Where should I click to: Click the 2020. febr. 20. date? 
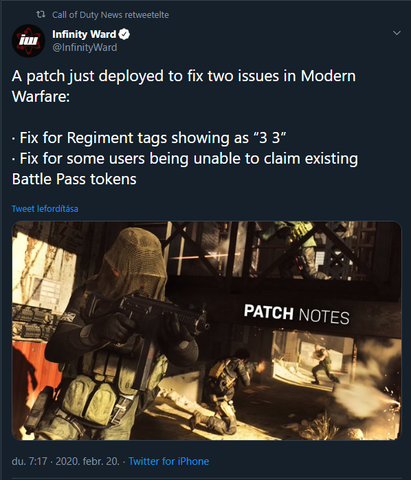pos(87,461)
